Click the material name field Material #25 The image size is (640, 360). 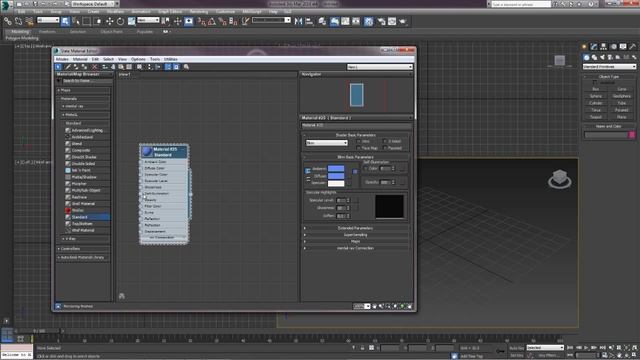coord(356,125)
